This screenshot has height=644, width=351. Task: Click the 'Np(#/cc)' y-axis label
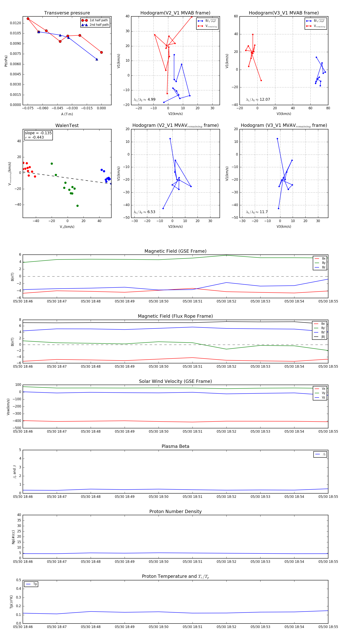[13, 537]
